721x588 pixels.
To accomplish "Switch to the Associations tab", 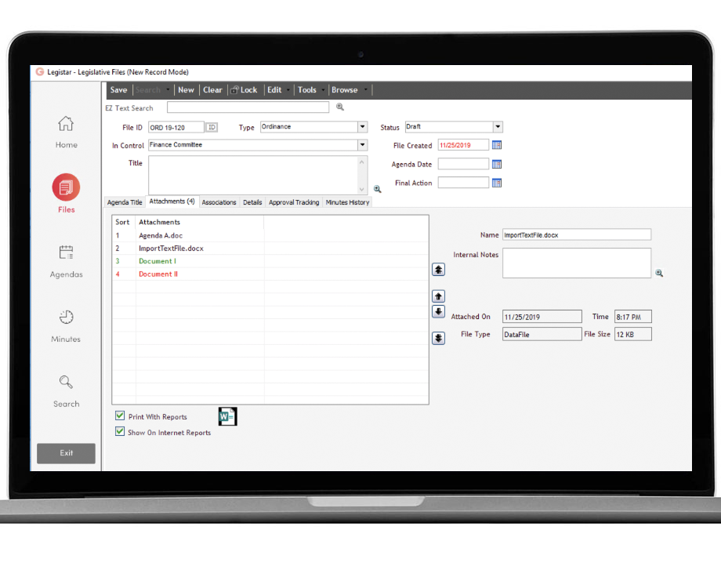I will (219, 202).
